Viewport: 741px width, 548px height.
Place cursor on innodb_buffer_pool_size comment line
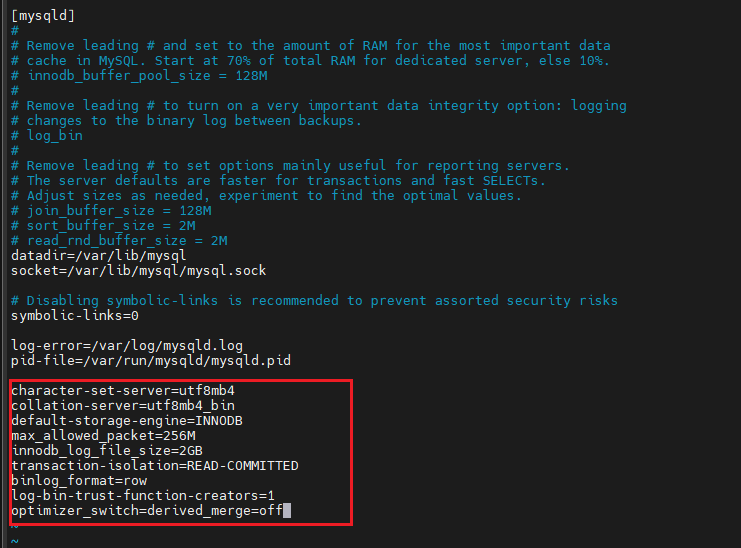(139, 76)
